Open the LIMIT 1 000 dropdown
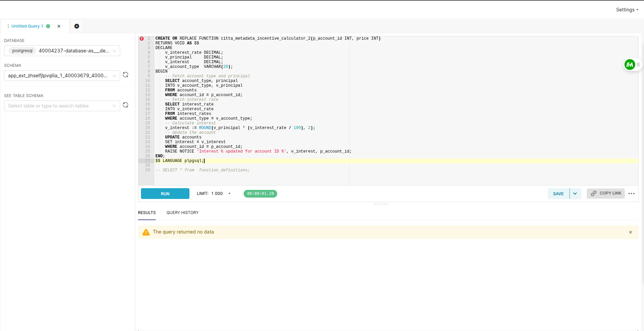The width and height of the screenshot is (644, 331). tap(229, 194)
